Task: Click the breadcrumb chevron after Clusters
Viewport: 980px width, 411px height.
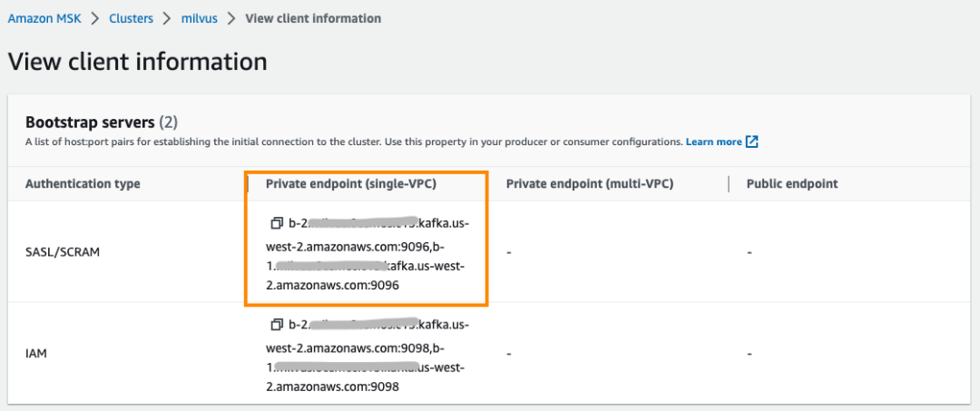Action: point(164,18)
